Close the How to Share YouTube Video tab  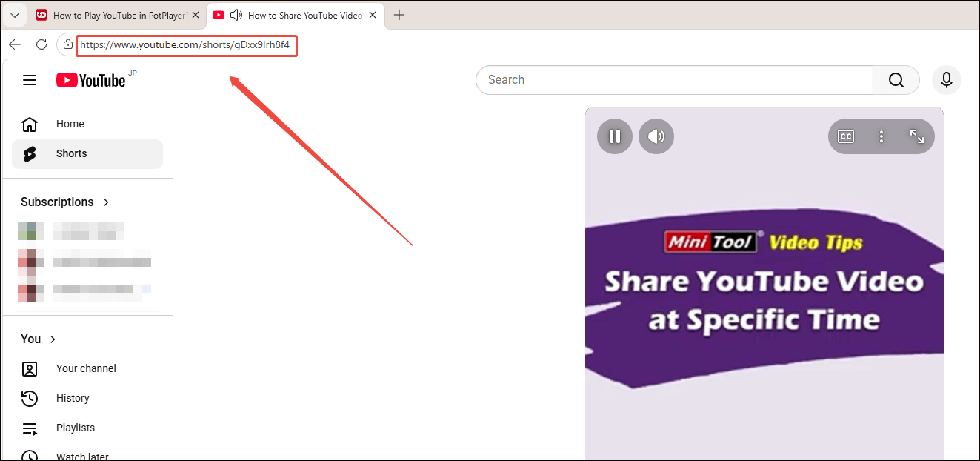click(x=373, y=15)
